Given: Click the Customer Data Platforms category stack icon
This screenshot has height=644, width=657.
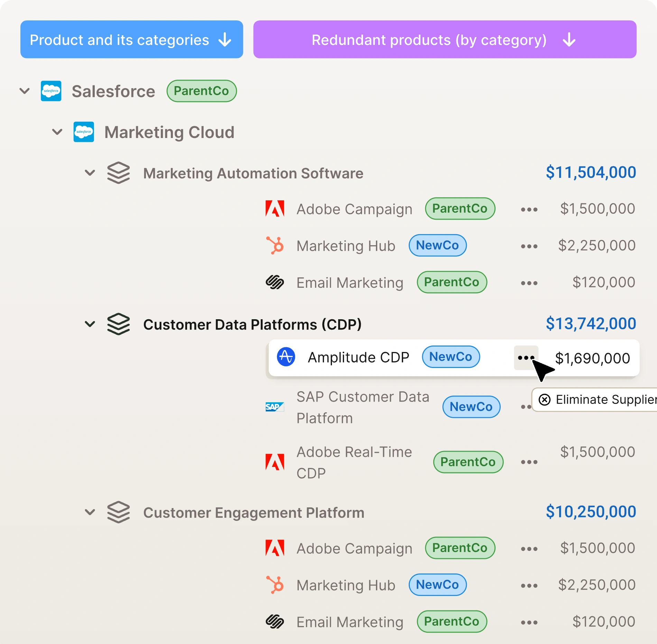Looking at the screenshot, I should [119, 324].
